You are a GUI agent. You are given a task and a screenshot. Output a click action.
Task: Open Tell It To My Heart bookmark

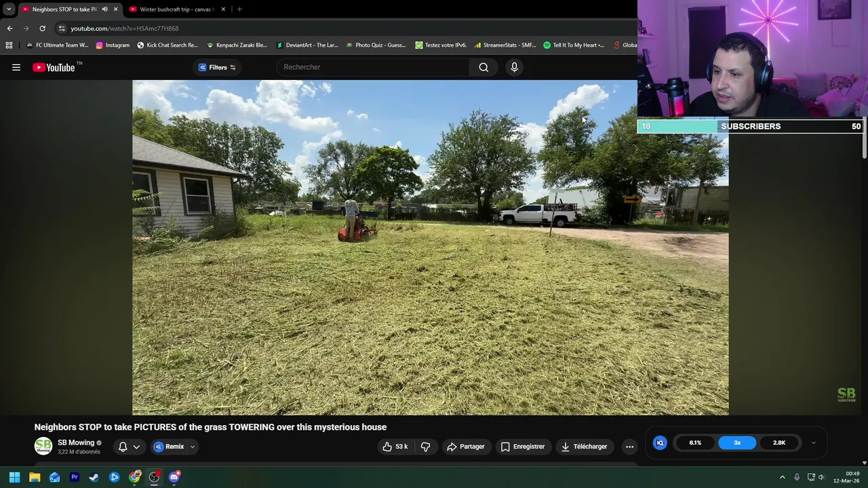[574, 45]
